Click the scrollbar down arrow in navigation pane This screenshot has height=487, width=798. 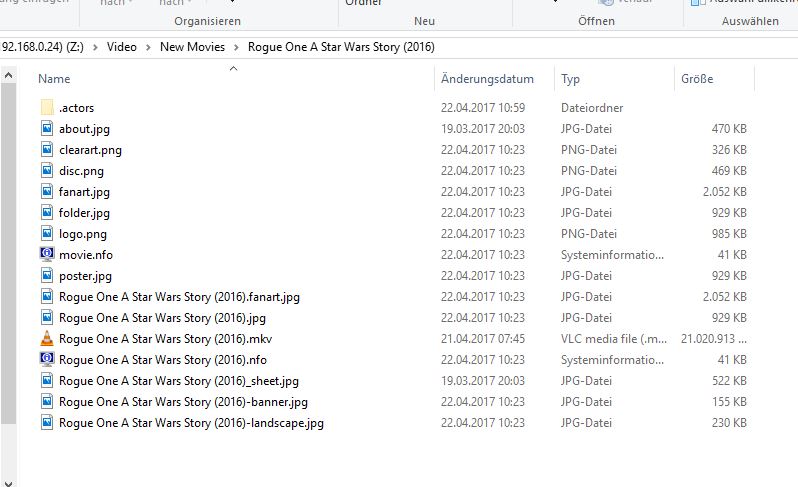coord(8,482)
